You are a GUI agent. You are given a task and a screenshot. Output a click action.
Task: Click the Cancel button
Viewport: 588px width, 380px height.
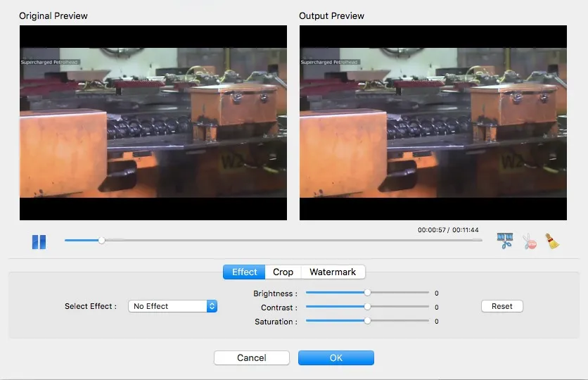[x=251, y=357]
